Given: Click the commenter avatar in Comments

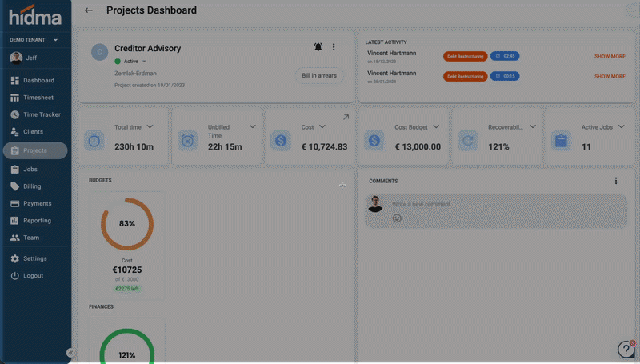Looking at the screenshot, I should pos(375,204).
